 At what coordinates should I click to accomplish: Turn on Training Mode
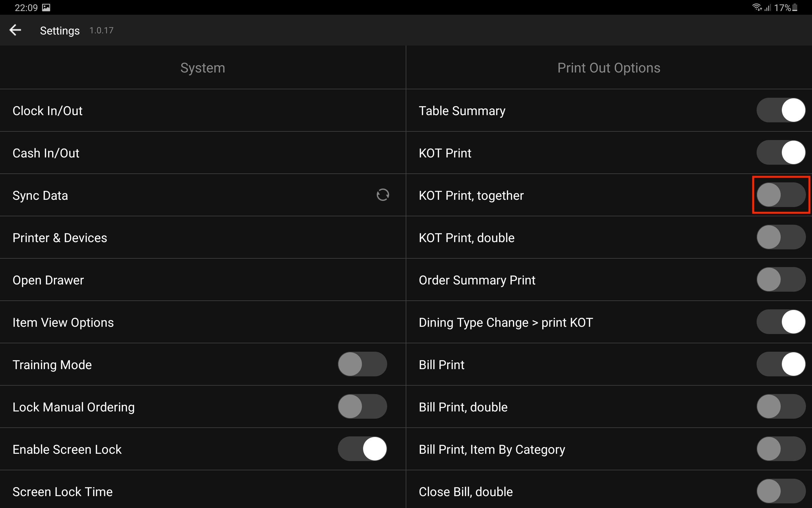362,364
